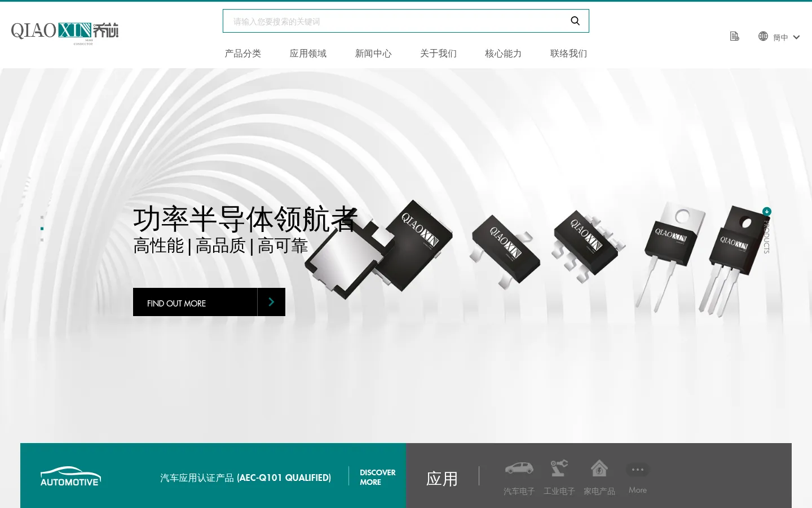Click the vertical PRODUCTS label
This screenshot has width=812, height=508.
767,236
